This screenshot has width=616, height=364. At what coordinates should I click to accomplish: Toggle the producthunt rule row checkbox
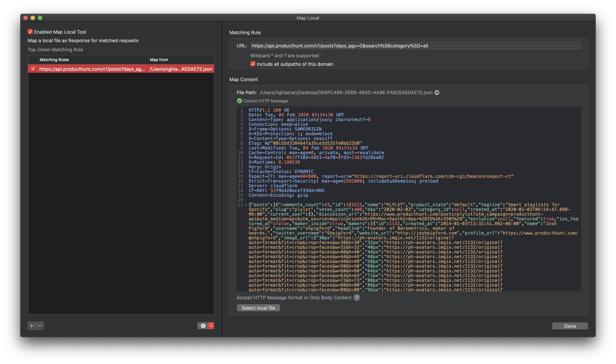33,69
